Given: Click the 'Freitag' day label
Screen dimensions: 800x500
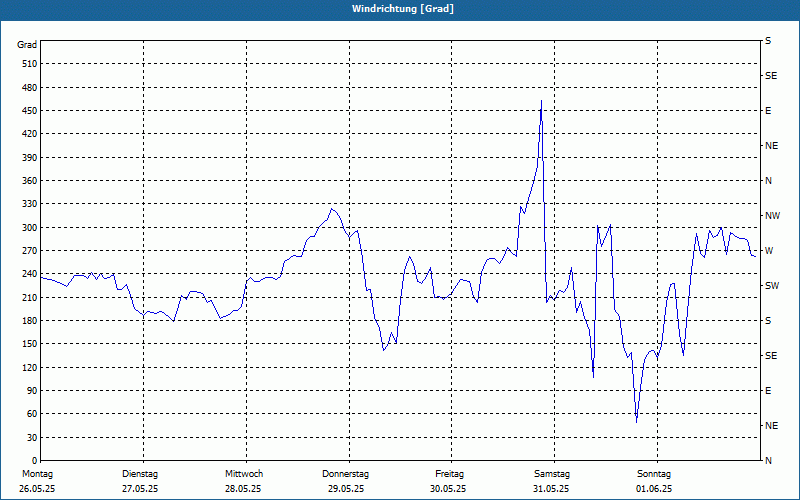Looking at the screenshot, I should point(449,474).
